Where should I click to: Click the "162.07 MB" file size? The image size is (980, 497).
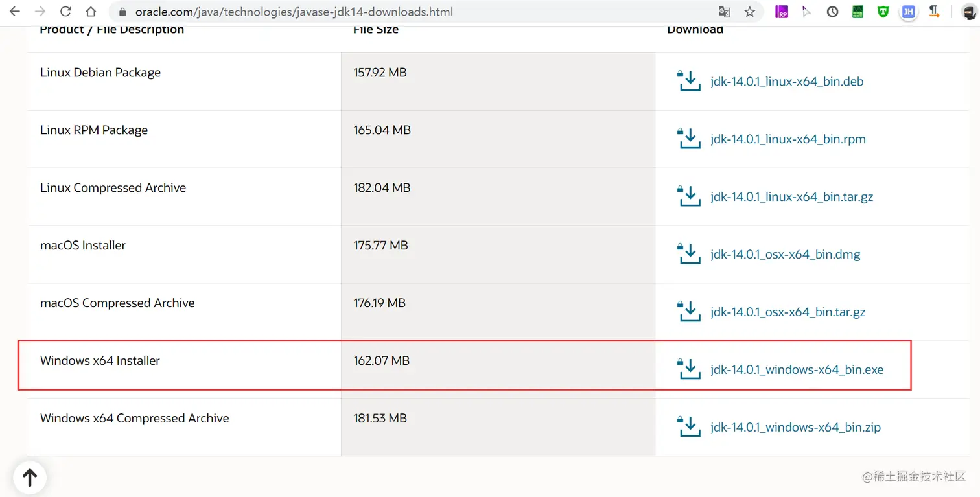[381, 361]
